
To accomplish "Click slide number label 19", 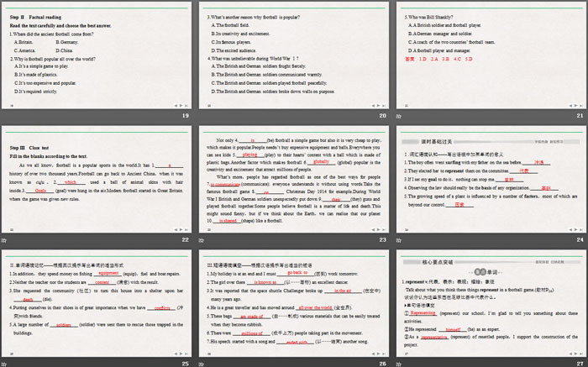I will (186, 116).
